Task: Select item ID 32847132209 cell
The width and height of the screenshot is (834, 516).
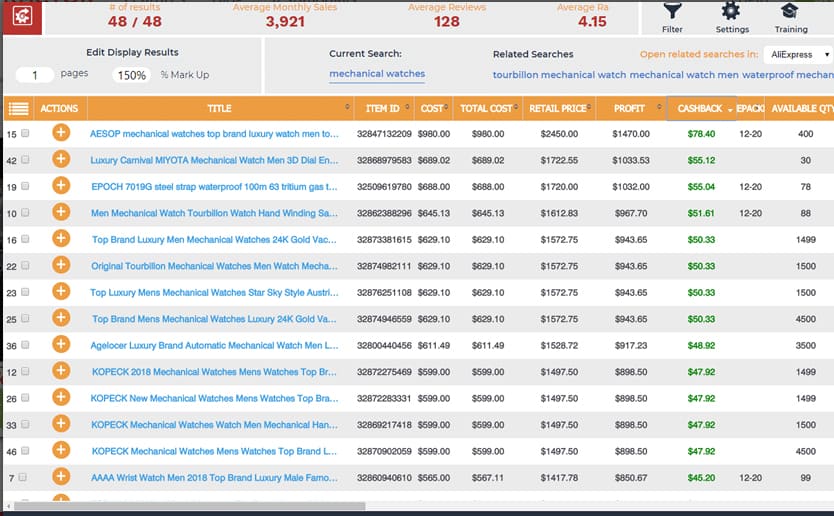Action: point(384,134)
